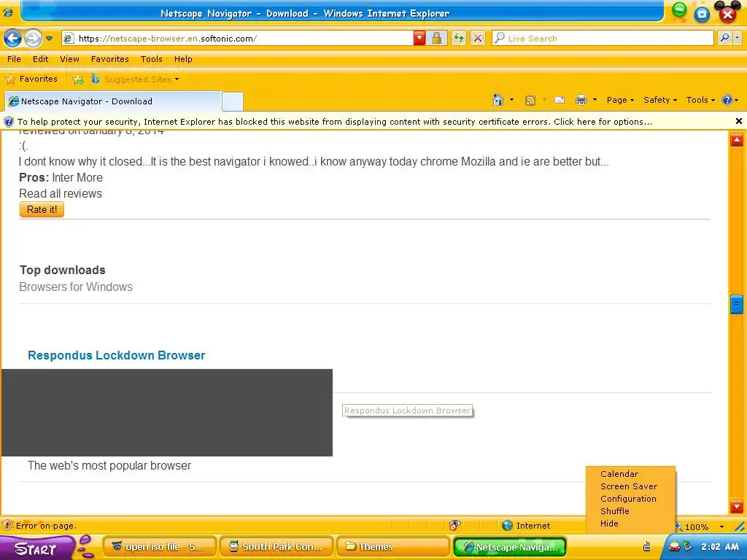Open search provider options dropdown arrow
The width and height of the screenshot is (747, 560).
[738, 38]
